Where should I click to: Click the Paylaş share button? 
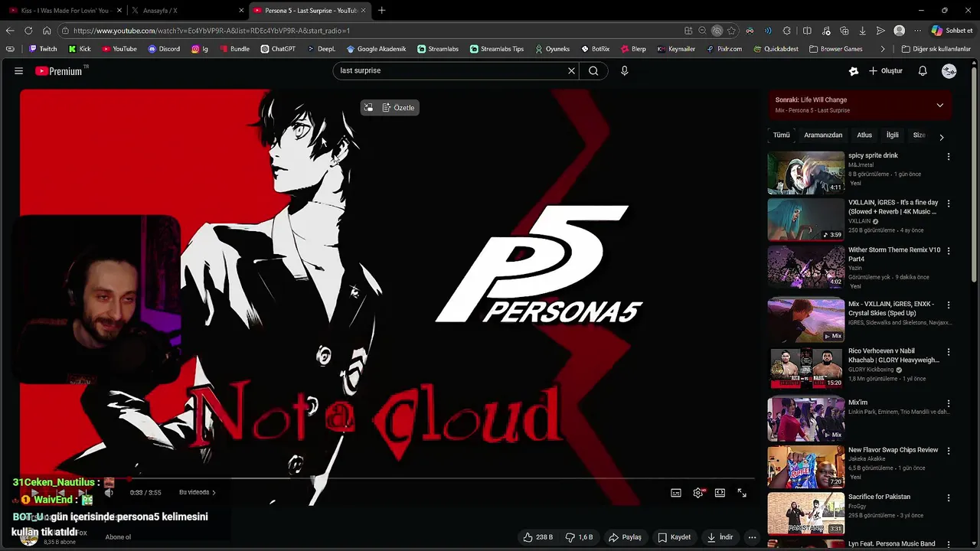[625, 537]
